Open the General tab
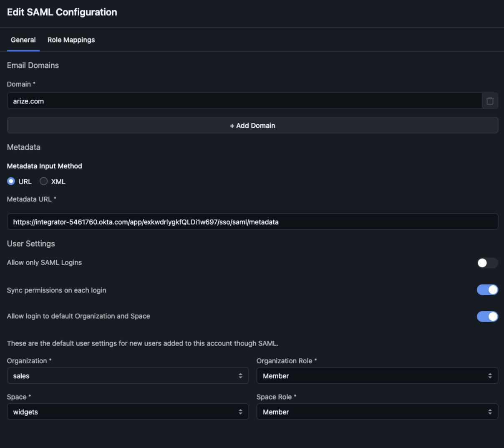The width and height of the screenshot is (504, 448). coord(23,40)
